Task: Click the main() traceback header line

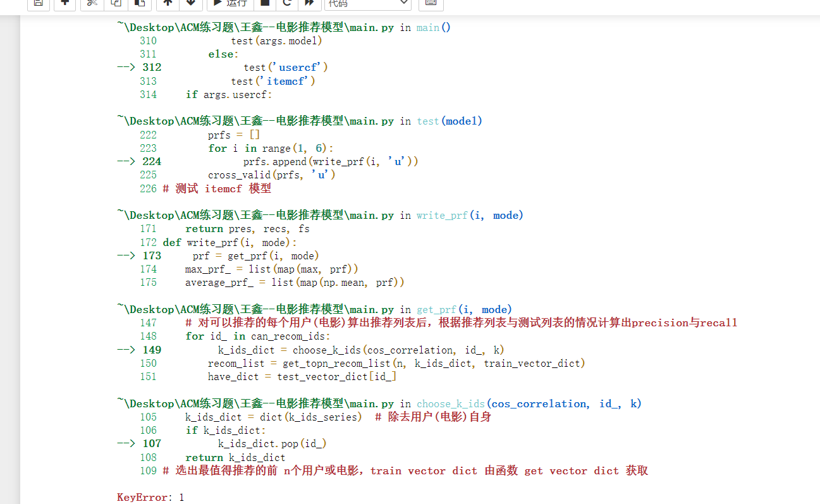Action: click(283, 27)
